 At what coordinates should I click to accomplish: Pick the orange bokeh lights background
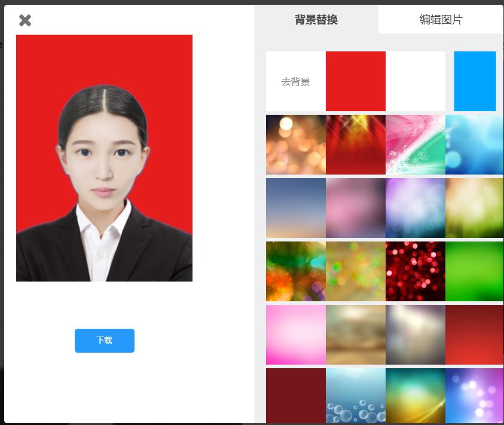click(x=296, y=145)
